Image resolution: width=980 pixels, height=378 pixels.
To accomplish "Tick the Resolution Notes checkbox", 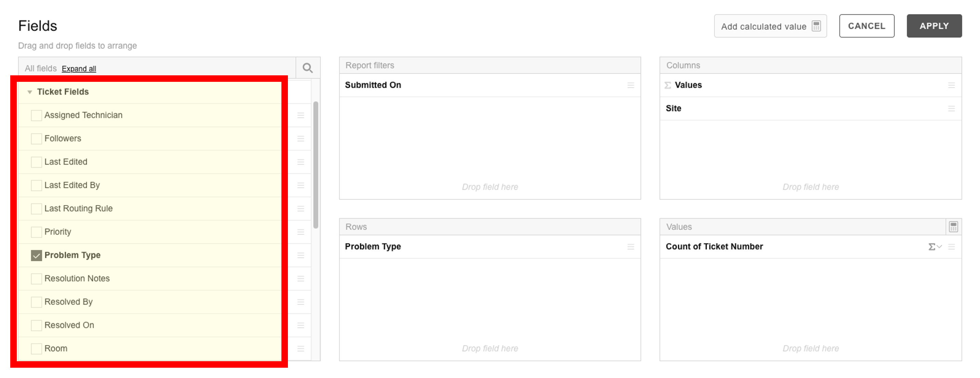I will [37, 279].
